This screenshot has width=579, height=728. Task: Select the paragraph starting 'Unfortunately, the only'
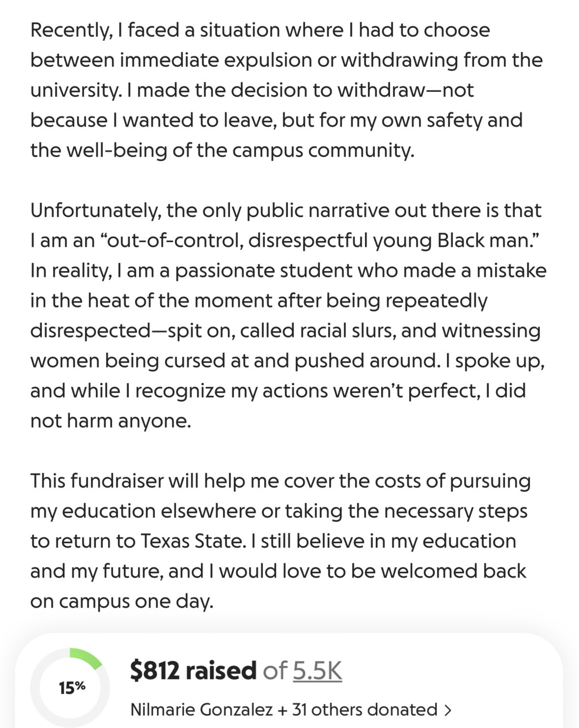click(x=289, y=315)
